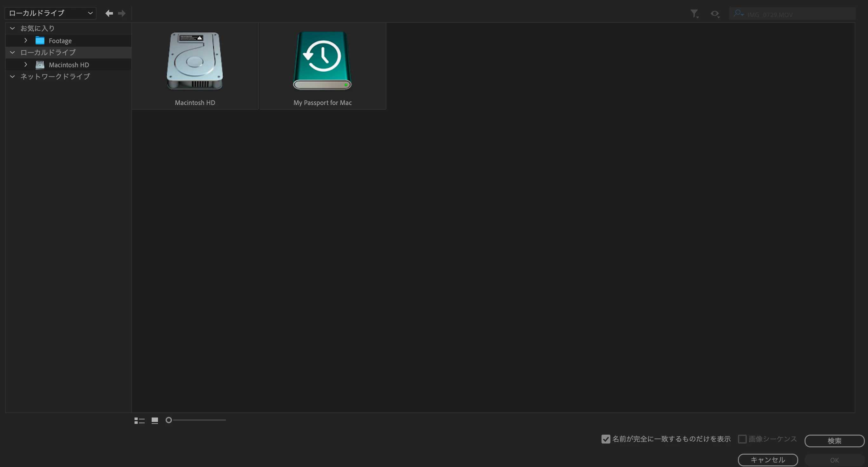Click Footage folder icon in favorites

[x=40, y=41]
